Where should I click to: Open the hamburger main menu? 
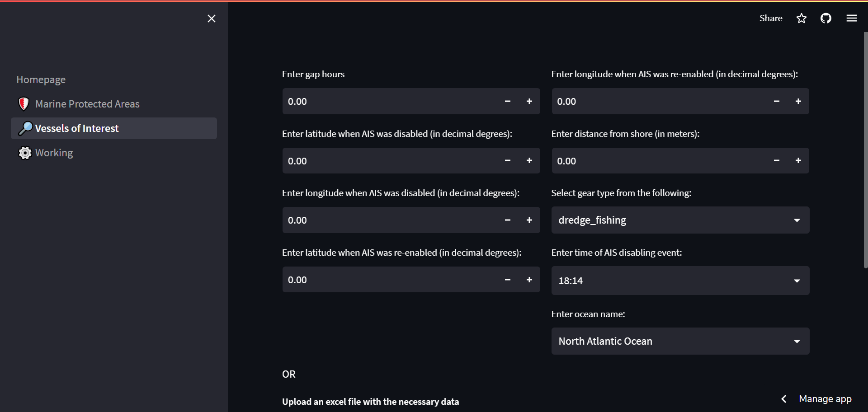point(852,19)
